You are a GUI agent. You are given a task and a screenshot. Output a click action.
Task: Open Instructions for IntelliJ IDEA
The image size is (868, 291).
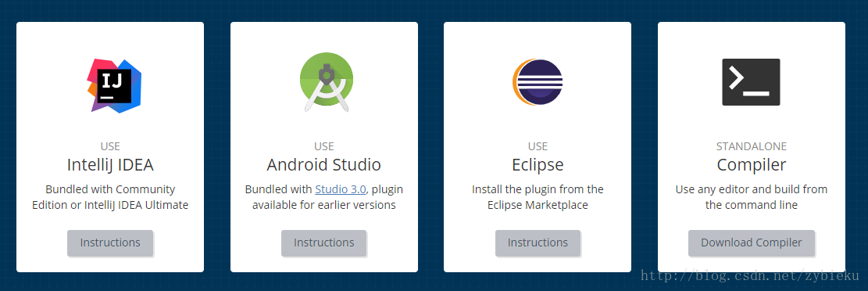point(110,242)
